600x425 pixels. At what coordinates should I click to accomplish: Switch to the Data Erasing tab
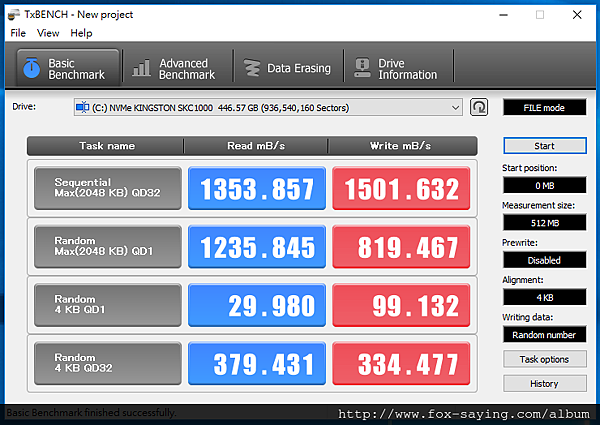(x=289, y=68)
